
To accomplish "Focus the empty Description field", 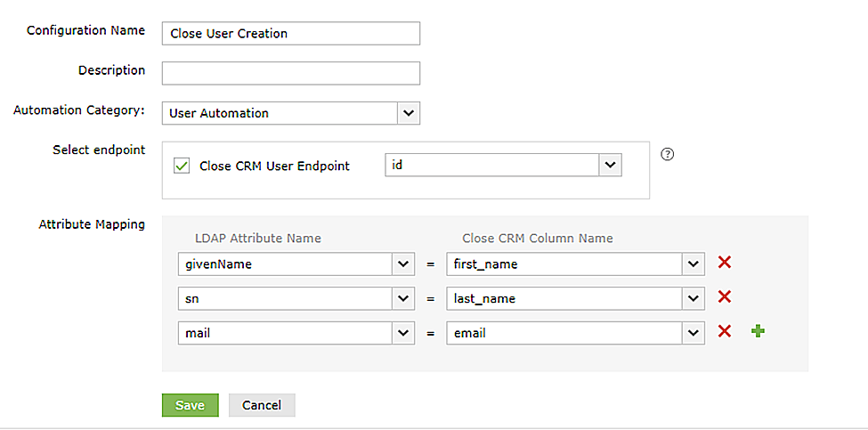I will [290, 73].
